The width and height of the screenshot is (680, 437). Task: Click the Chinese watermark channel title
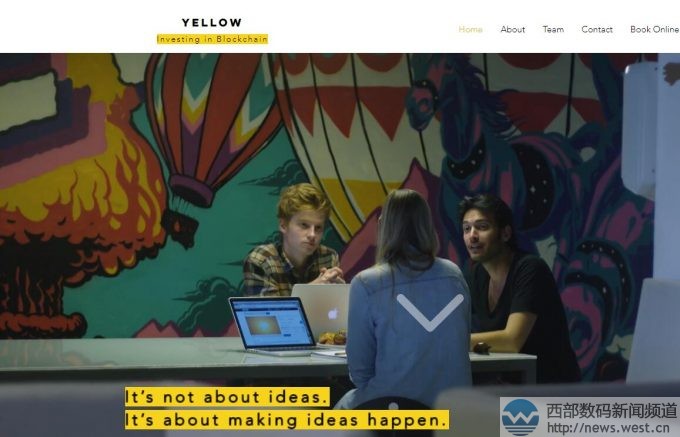coord(611,410)
